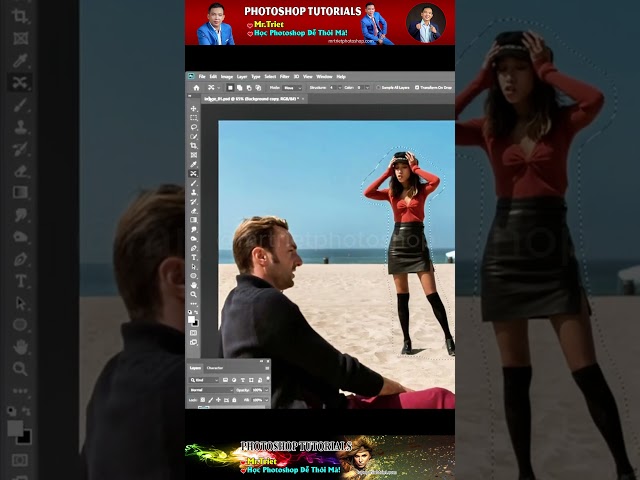Image resolution: width=640 pixels, height=480 pixels.
Task: Open the tool preset picker dropdown
Action: click(219, 88)
